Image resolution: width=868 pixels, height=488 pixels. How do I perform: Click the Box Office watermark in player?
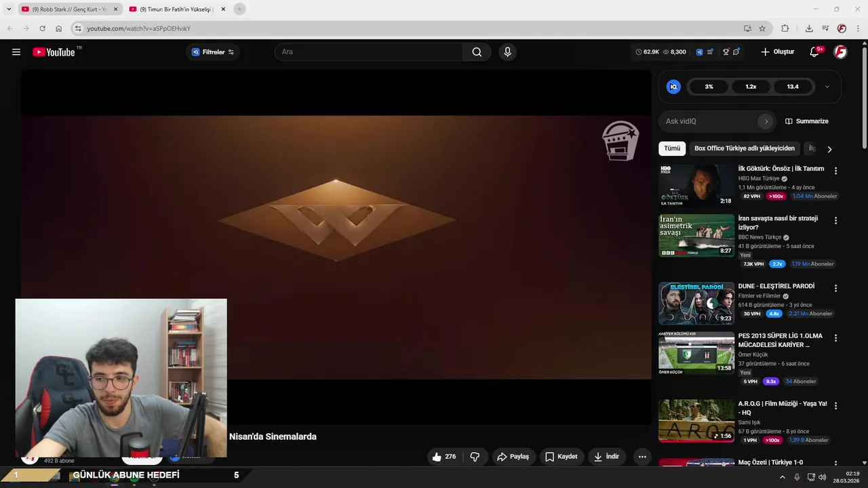click(620, 141)
